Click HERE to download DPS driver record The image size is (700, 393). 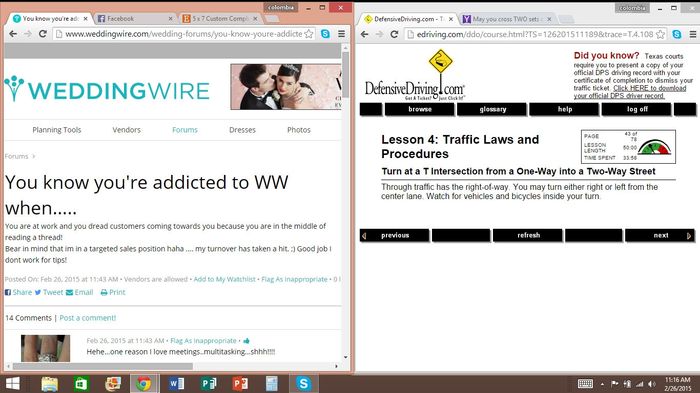[630, 92]
